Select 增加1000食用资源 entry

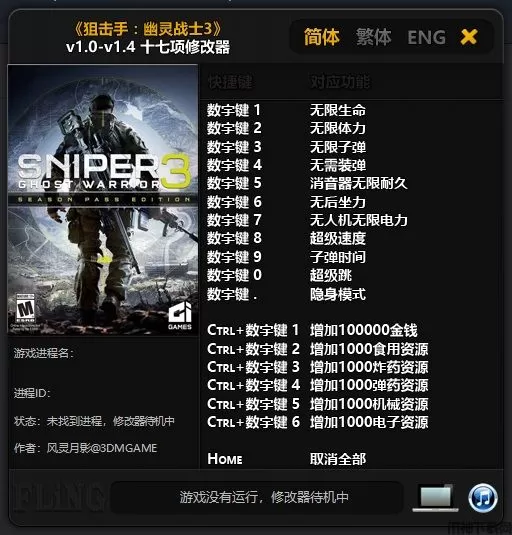coord(369,349)
